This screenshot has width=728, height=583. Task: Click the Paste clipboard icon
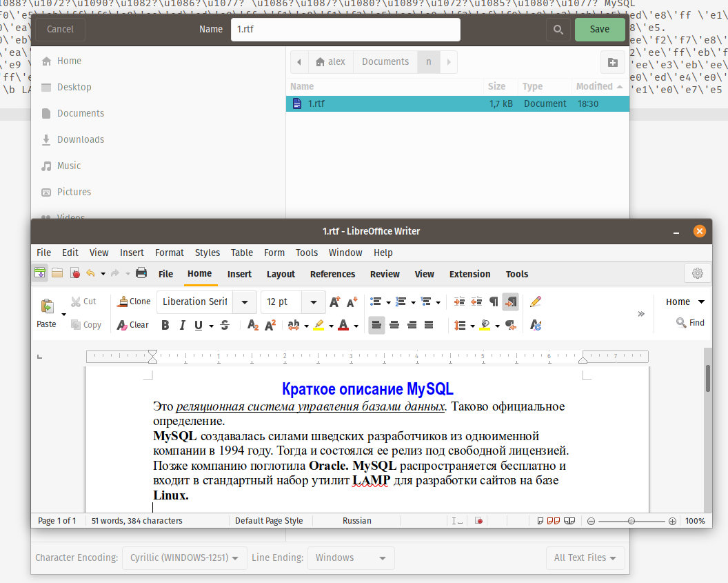[x=47, y=306]
